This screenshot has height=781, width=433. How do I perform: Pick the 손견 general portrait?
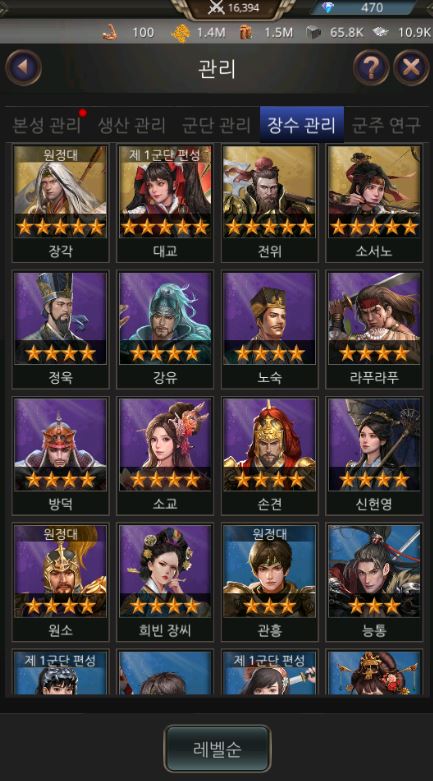tap(270, 456)
